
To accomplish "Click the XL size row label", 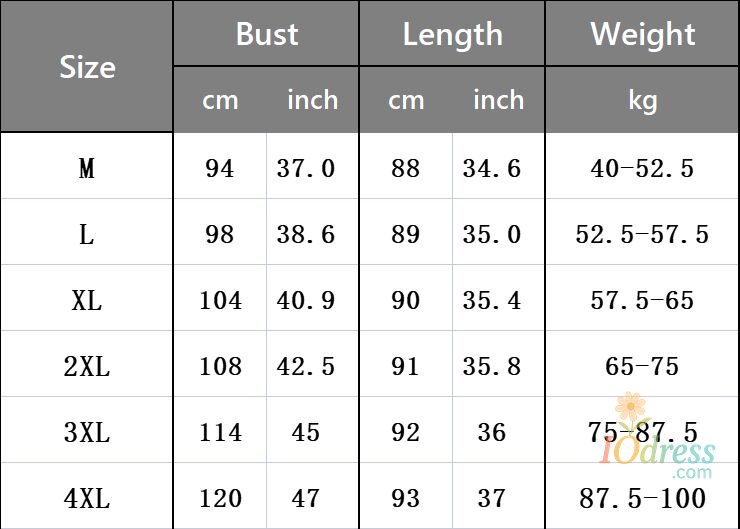I will point(87,301).
